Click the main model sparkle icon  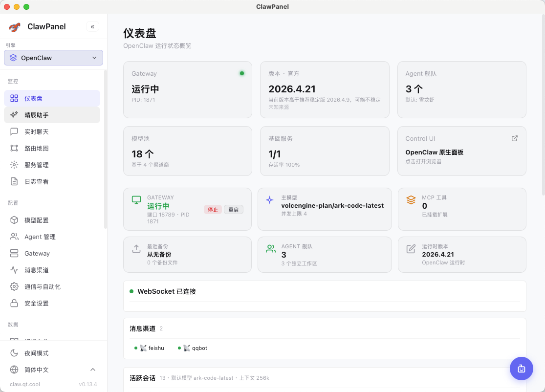269,200
